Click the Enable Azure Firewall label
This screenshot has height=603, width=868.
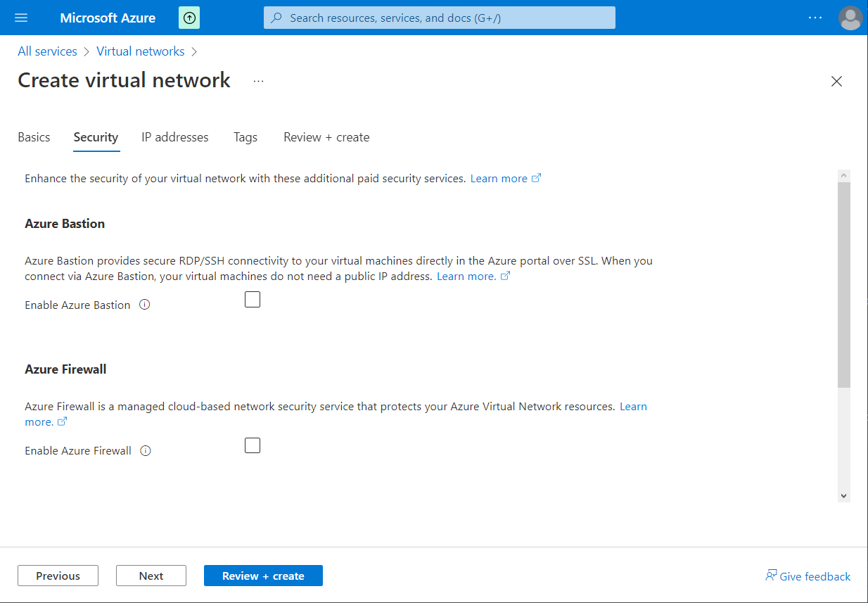pos(78,450)
